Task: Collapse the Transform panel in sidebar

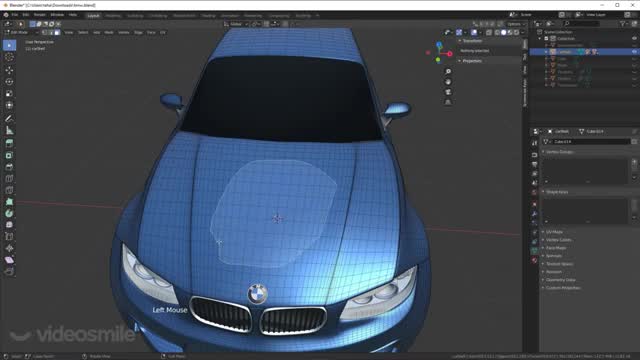Action: tap(472, 41)
